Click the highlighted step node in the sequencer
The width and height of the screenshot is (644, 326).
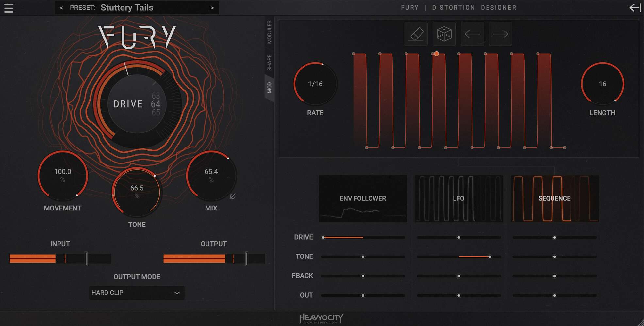click(437, 53)
